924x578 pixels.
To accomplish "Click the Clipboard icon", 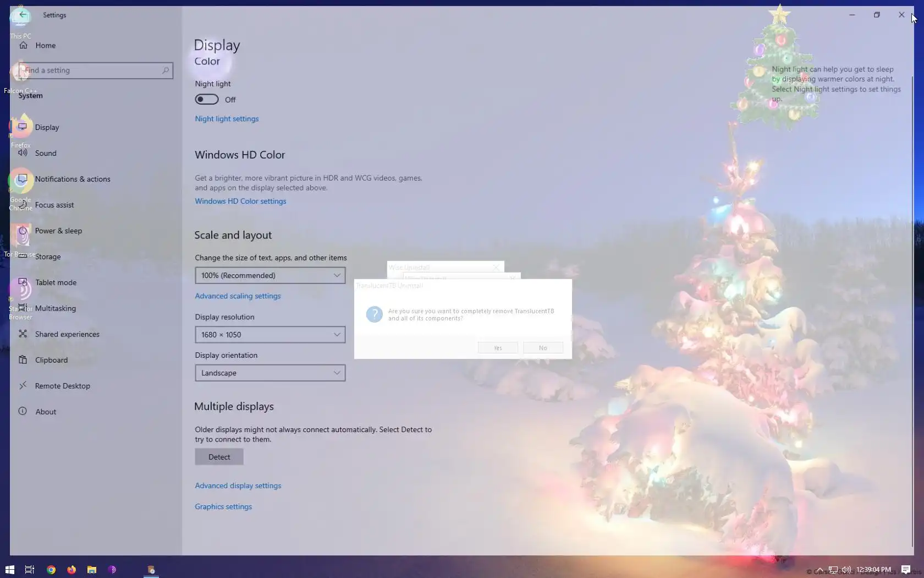I will 23,359.
